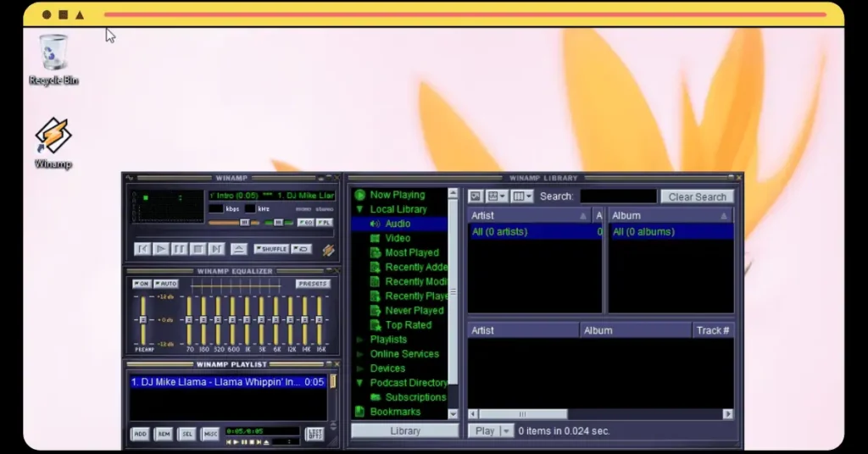
Task: Click the PREAMP slider handle
Action: tap(142, 319)
